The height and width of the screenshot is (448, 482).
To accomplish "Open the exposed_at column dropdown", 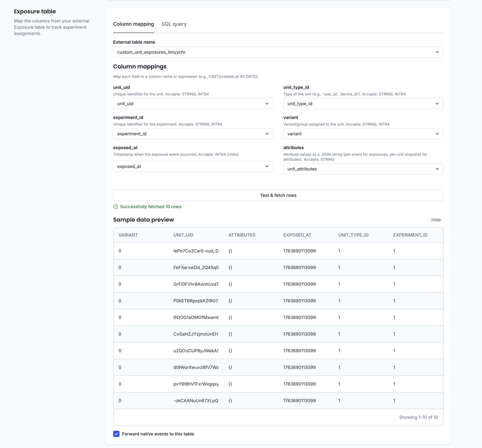I will pos(193,166).
